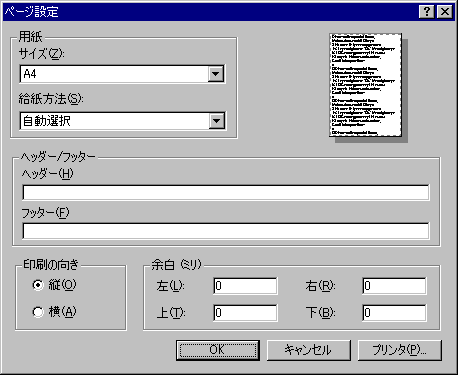Click the ヘッダー(H) label

pos(48,174)
